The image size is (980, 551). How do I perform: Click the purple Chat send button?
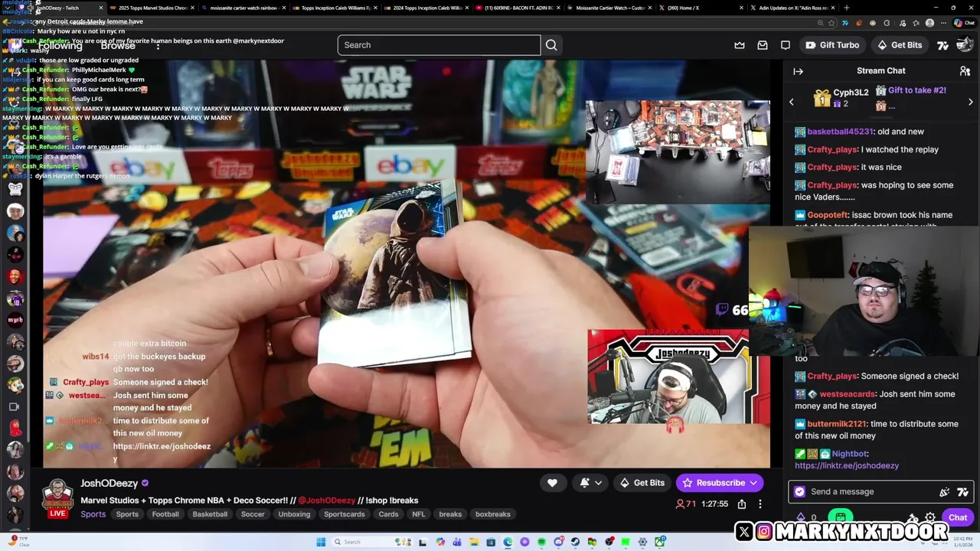pyautogui.click(x=958, y=517)
